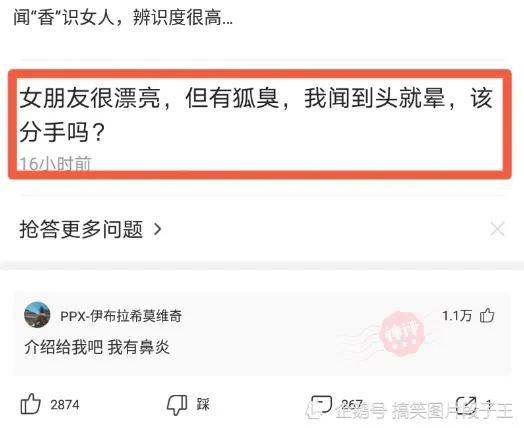Tap the thumbs-down 踩 icon

(x=177, y=405)
